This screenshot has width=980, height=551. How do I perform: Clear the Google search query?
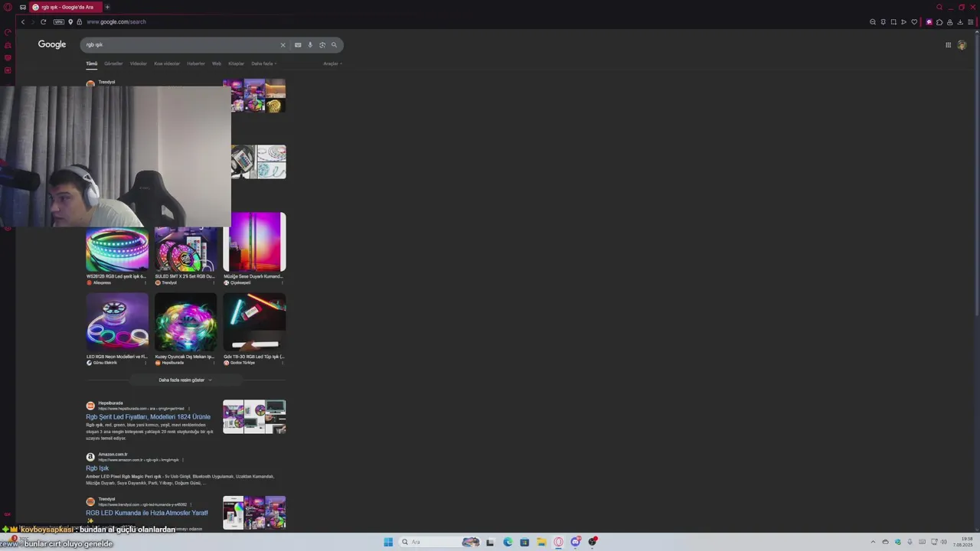[x=283, y=44]
